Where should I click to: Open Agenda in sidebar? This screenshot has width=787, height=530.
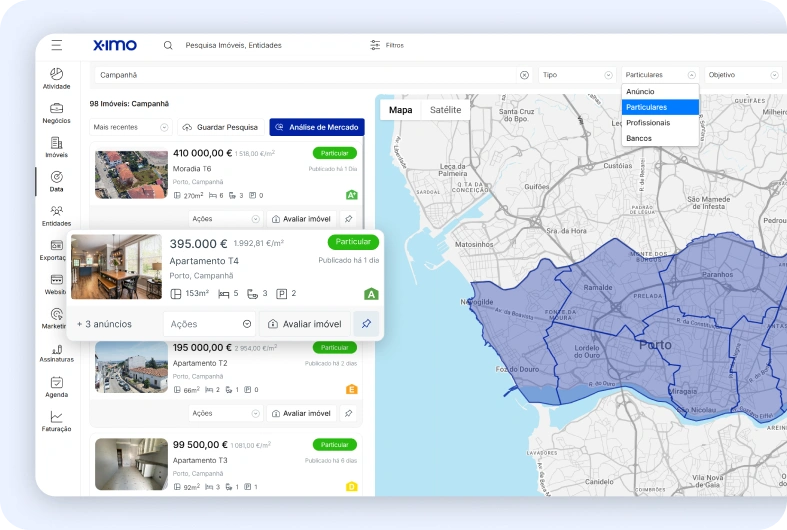click(57, 387)
